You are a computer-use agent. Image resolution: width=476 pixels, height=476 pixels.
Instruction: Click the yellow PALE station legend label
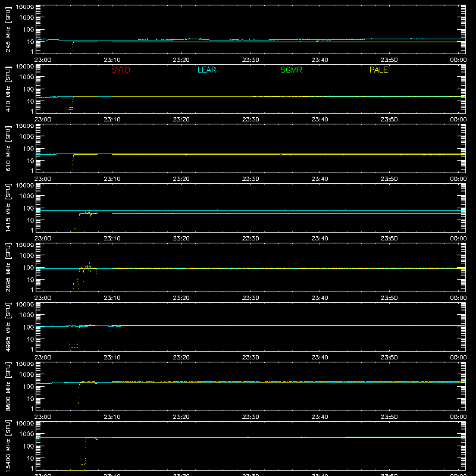378,70
